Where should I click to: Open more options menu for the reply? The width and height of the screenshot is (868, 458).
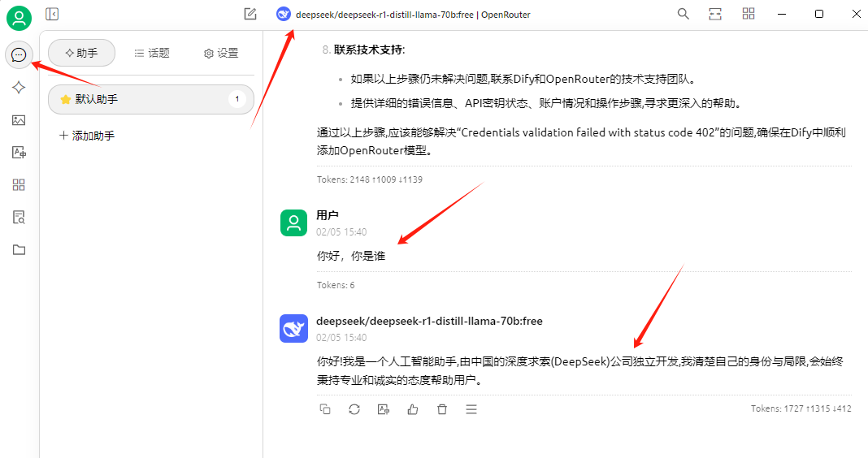(x=471, y=409)
